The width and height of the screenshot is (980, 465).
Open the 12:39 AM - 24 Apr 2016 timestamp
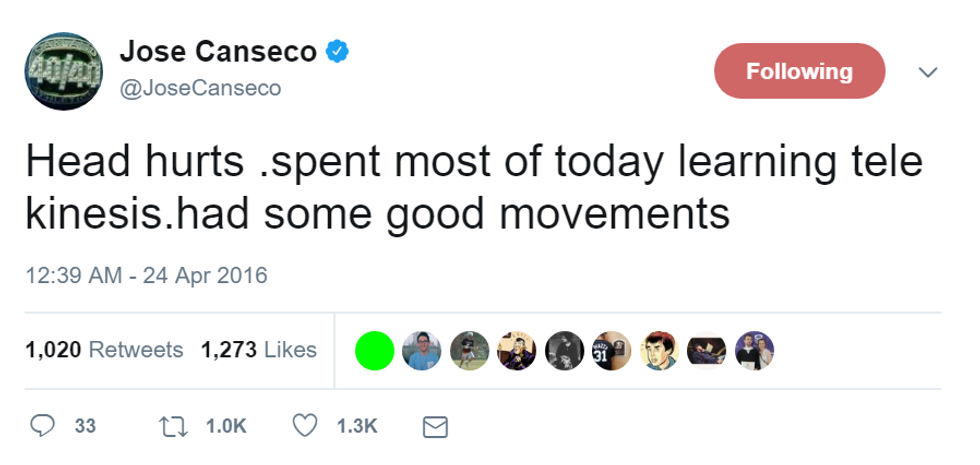coord(145,274)
